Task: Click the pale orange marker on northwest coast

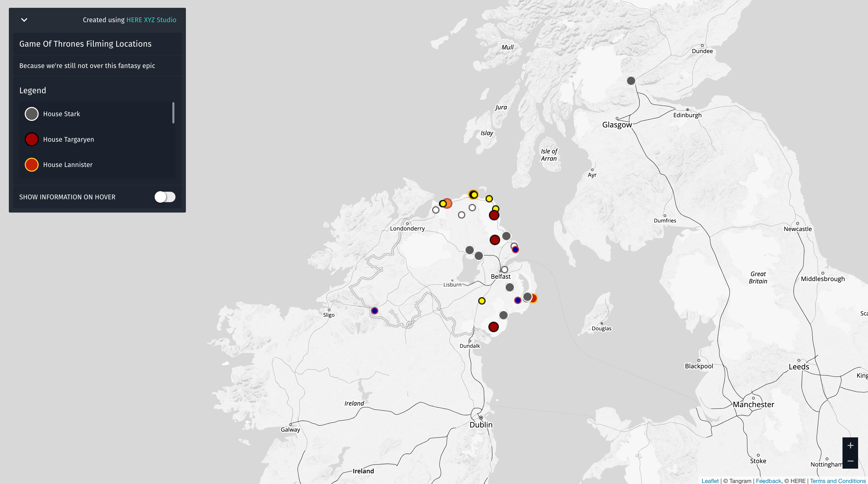Action: (x=448, y=203)
